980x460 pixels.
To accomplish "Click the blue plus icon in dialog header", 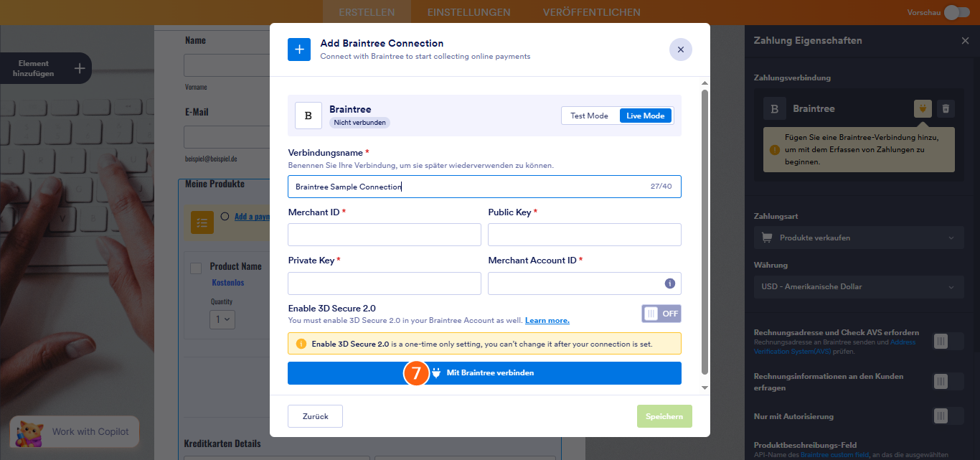I will [299, 50].
